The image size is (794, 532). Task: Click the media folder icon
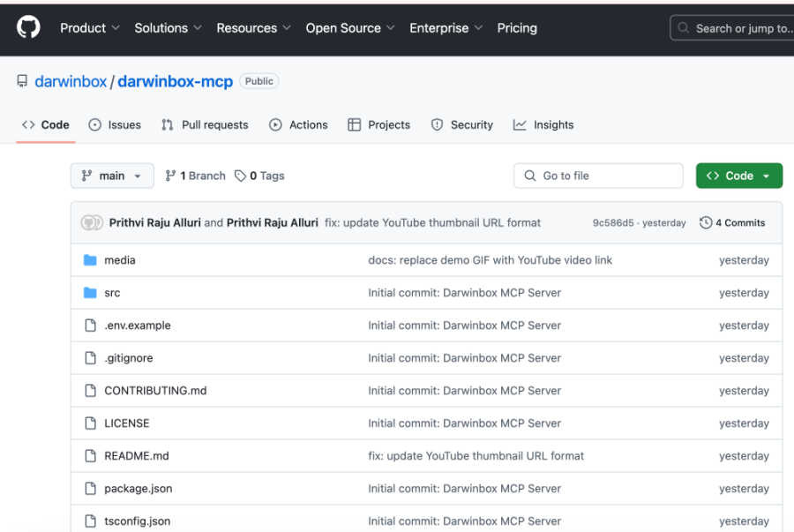point(90,260)
